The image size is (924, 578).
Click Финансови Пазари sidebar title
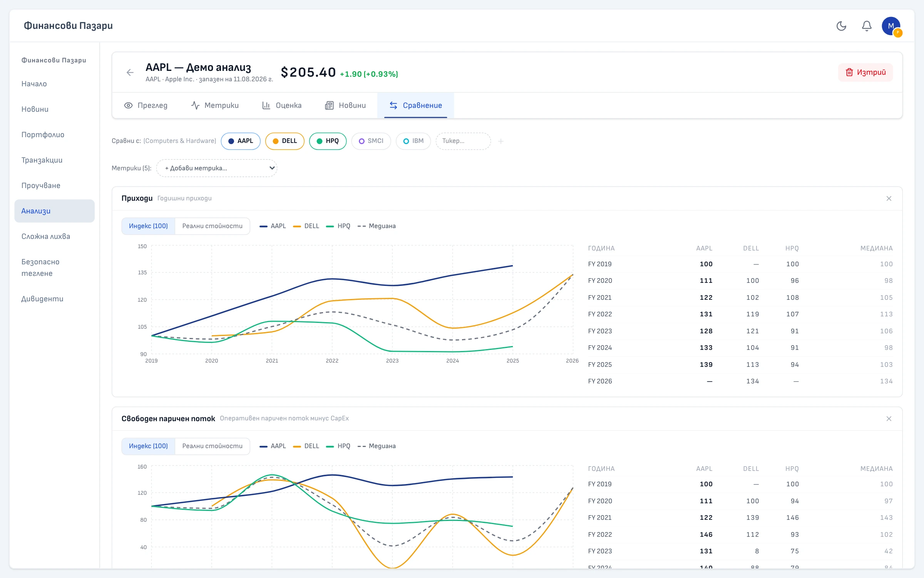54,60
